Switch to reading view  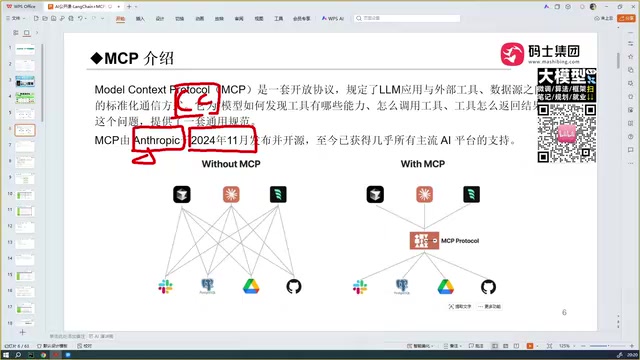click(x=516, y=346)
